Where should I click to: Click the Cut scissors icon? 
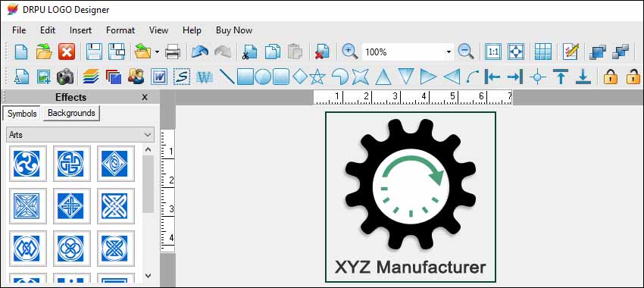249,52
